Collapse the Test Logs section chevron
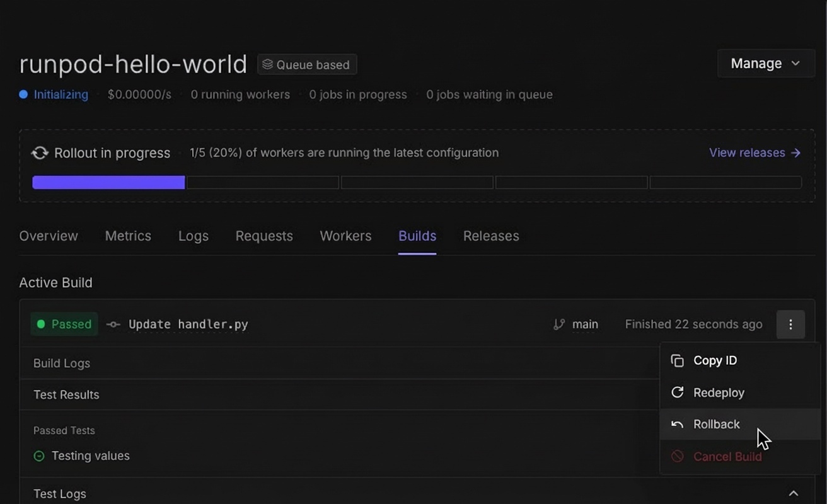This screenshot has width=827, height=504. (794, 494)
